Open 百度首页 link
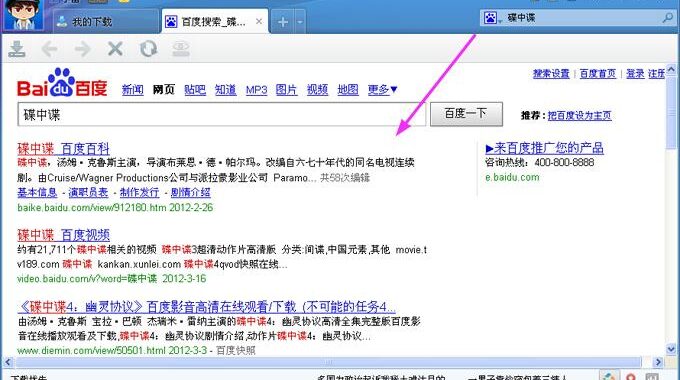This screenshot has height=380, width=680. 598,74
